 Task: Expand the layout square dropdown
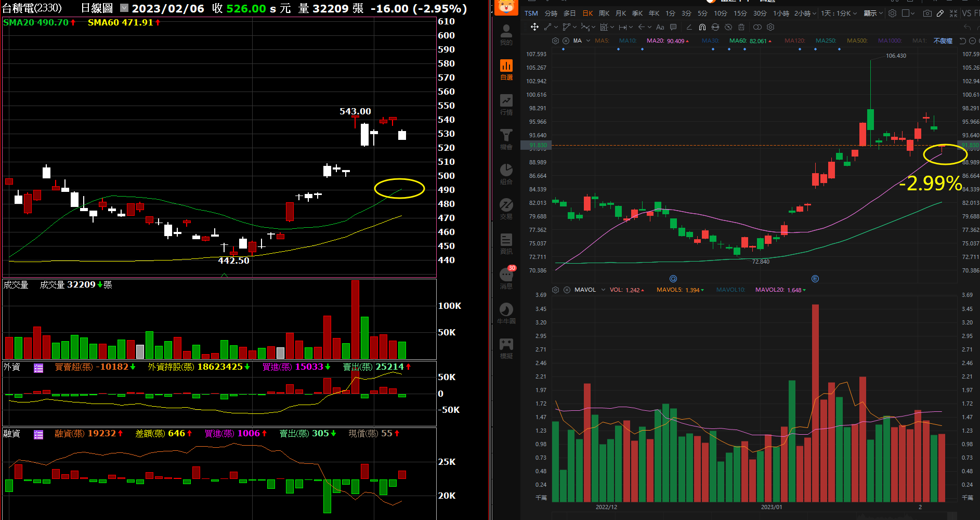click(912, 13)
